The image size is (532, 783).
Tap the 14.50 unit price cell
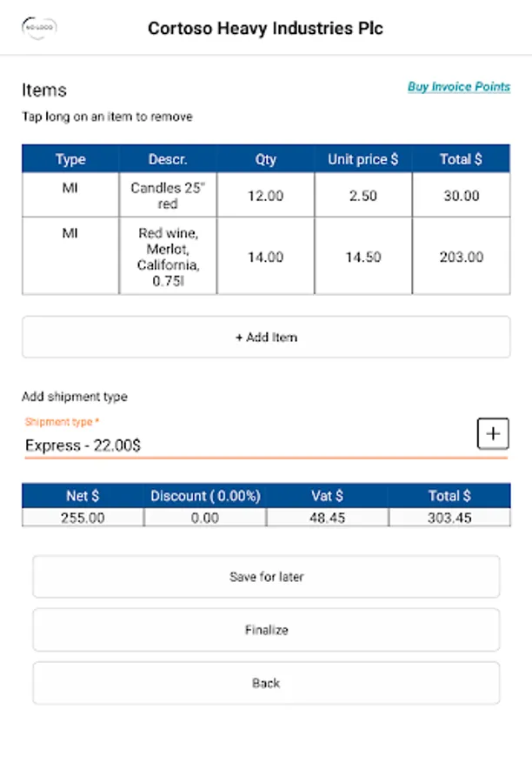click(x=362, y=257)
